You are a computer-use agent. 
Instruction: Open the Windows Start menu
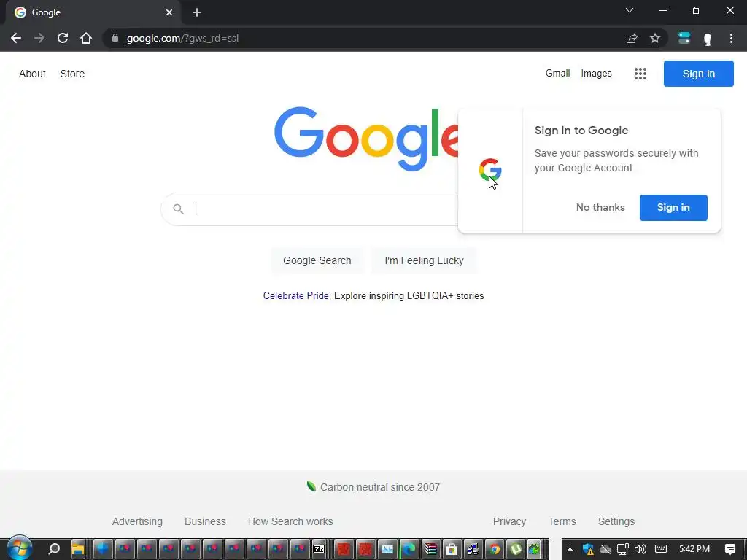19,548
